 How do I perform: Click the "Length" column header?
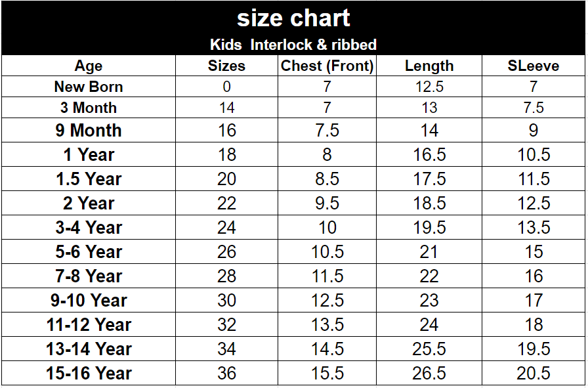click(429, 66)
